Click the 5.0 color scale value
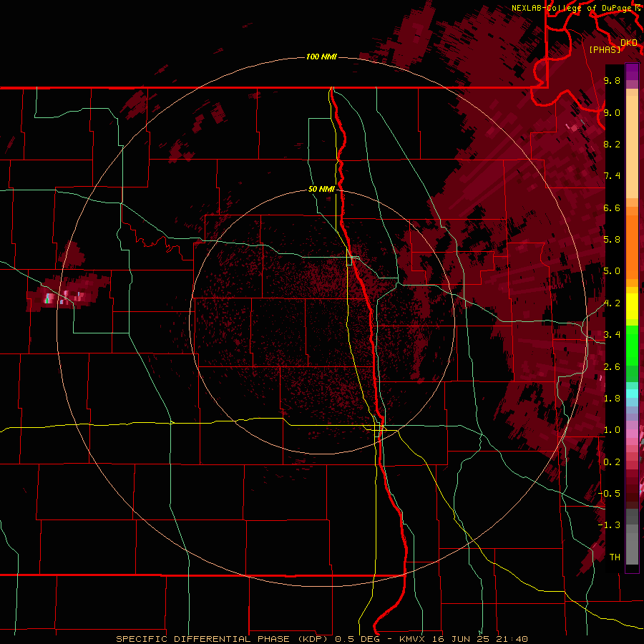Image resolution: width=644 pixels, height=644 pixels. [612, 271]
